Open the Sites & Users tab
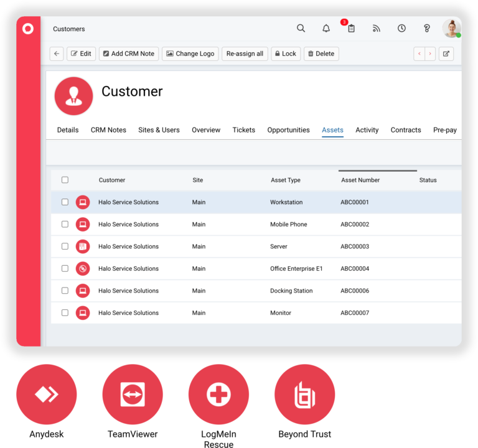The height and width of the screenshot is (448, 478). pyautogui.click(x=159, y=130)
